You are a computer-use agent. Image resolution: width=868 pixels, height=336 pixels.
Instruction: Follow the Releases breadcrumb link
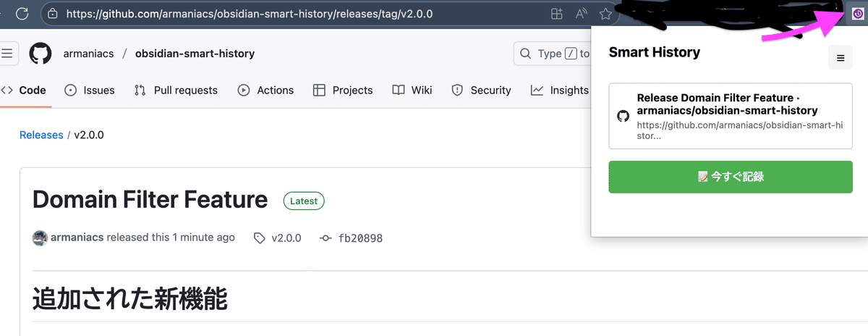coord(41,135)
